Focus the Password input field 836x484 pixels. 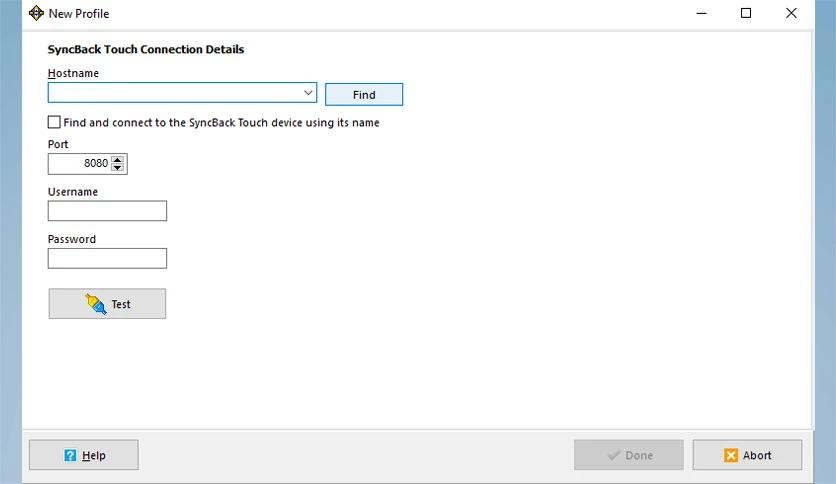tap(107, 258)
